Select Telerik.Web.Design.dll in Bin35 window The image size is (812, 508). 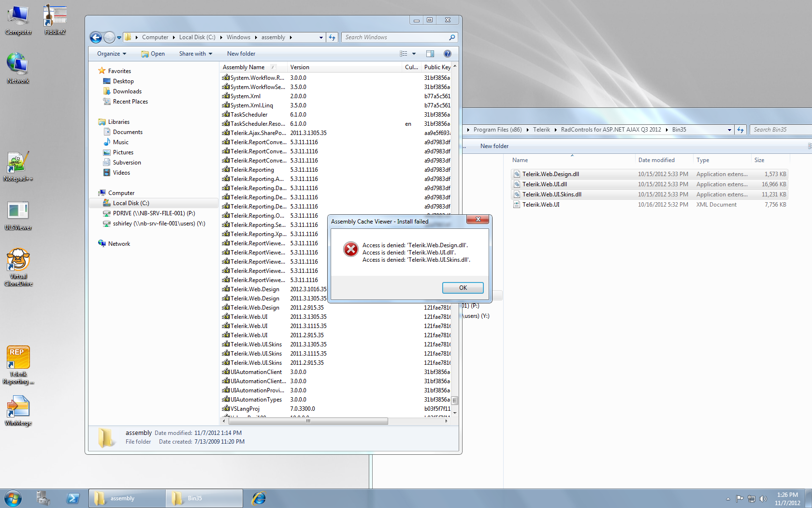tap(649, 174)
